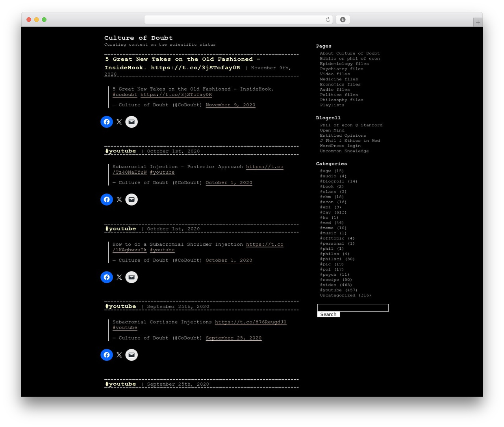Viewport: 504px width, 427px height.
Task: Open the Biblio on phil of econ page
Action: 350,58
